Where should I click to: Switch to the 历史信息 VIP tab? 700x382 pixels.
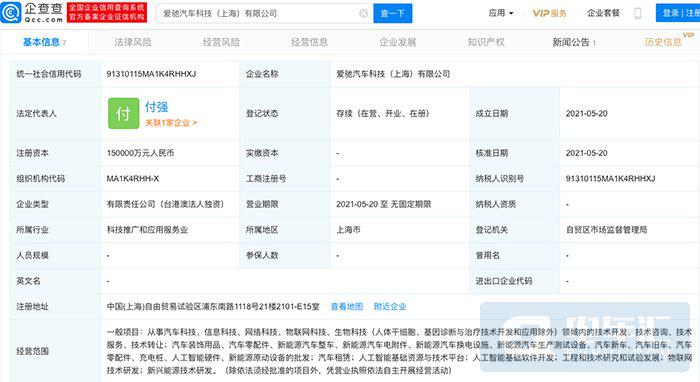coord(668,41)
